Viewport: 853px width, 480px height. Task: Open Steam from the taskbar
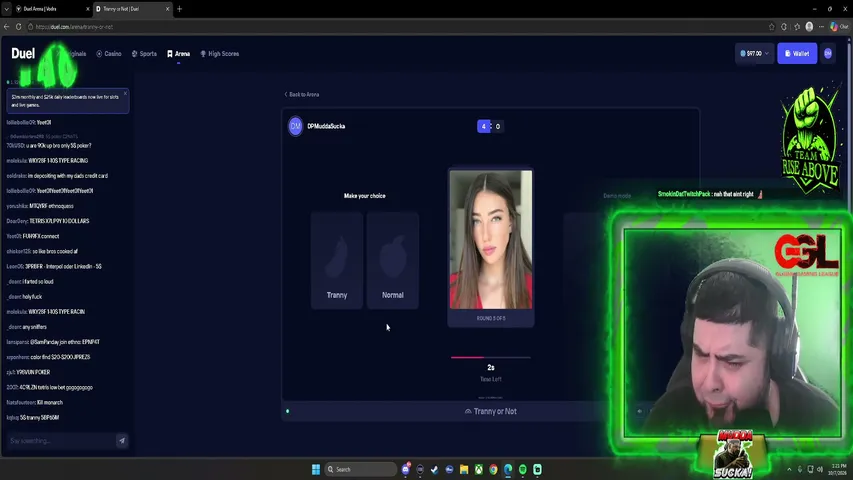coord(435,469)
